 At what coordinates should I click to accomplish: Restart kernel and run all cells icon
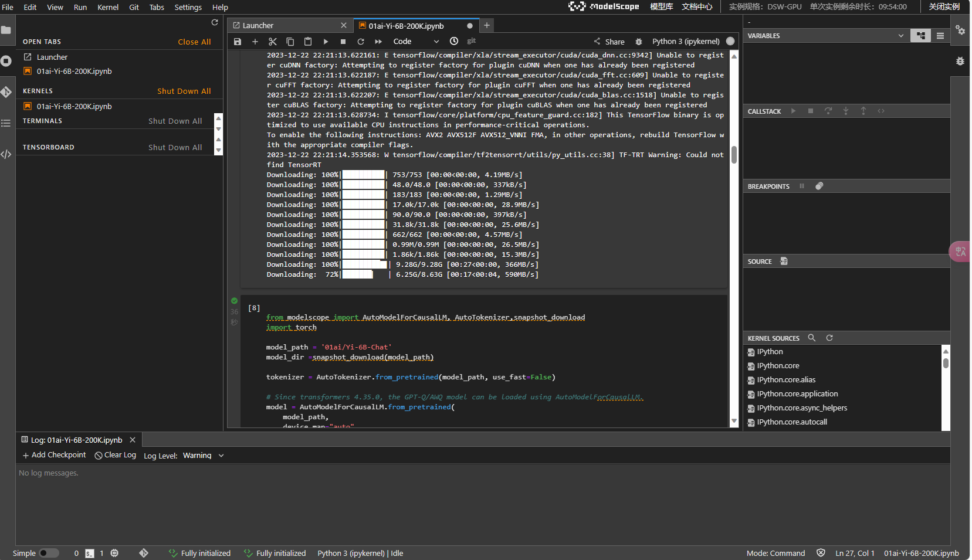click(x=378, y=42)
